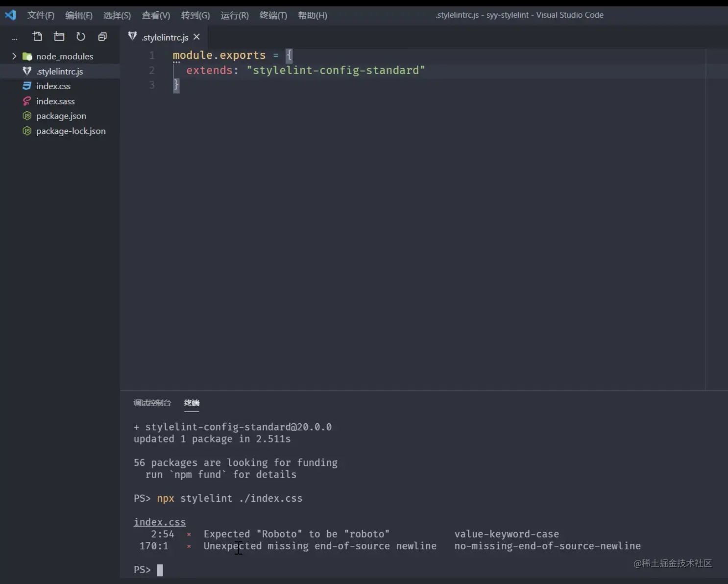Select .stylelintrc.js in the file explorer
Screen dimensions: 728x584
[x=60, y=71]
